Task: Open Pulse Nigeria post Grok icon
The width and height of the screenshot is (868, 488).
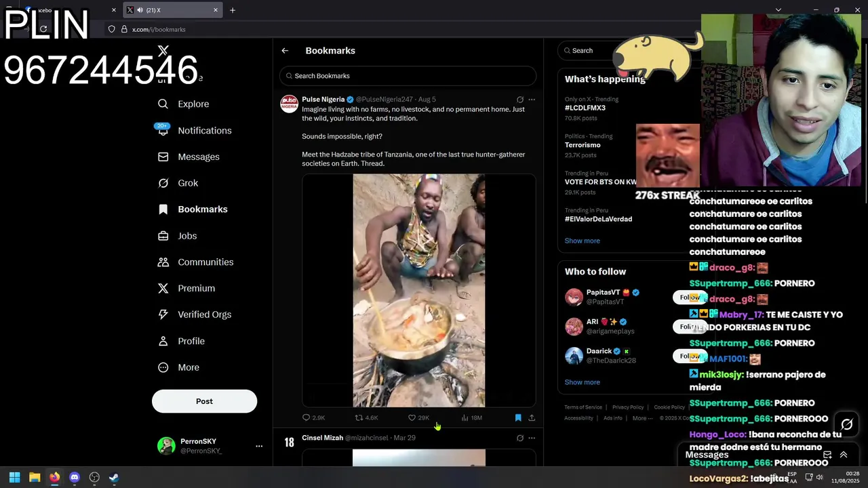Action: tap(520, 100)
